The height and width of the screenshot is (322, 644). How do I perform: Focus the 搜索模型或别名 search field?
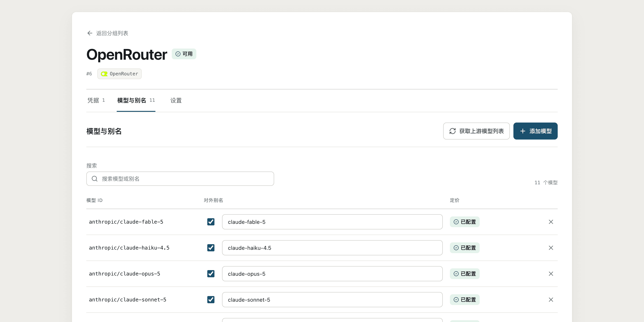click(x=180, y=179)
